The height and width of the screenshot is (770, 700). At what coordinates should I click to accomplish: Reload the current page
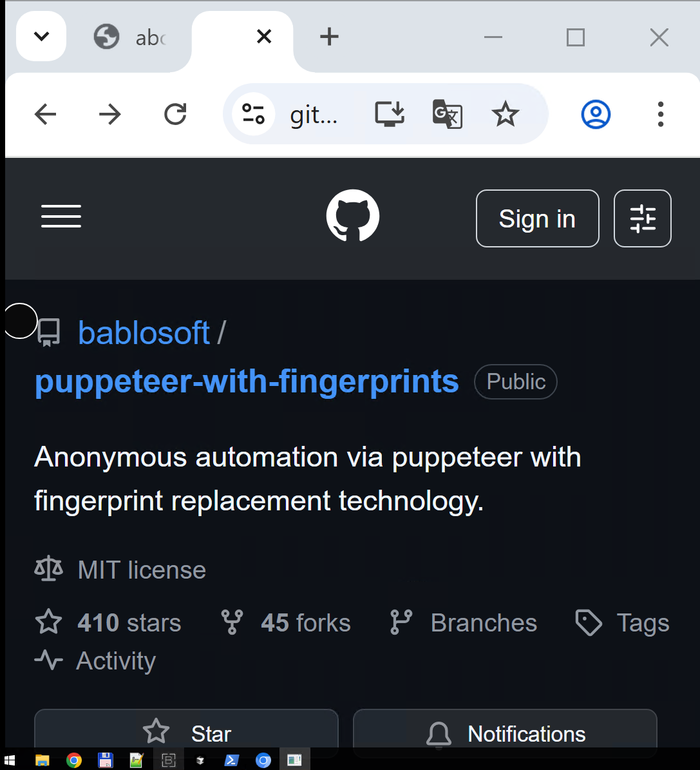[x=175, y=114]
